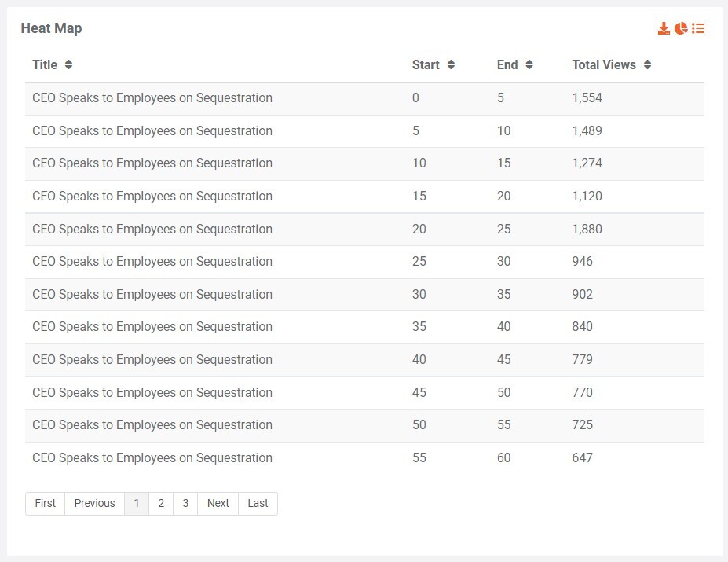Click the Total Views column header text

coord(604,65)
